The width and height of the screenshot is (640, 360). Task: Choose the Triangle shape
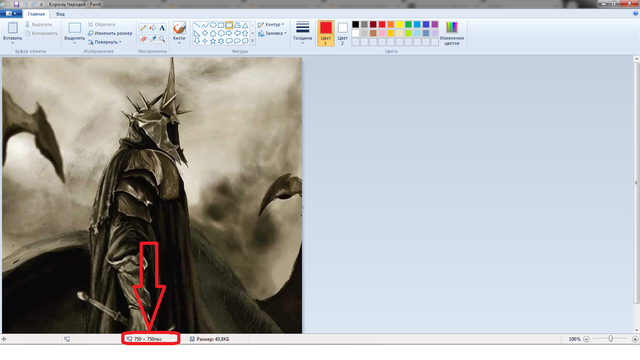[x=245, y=25]
